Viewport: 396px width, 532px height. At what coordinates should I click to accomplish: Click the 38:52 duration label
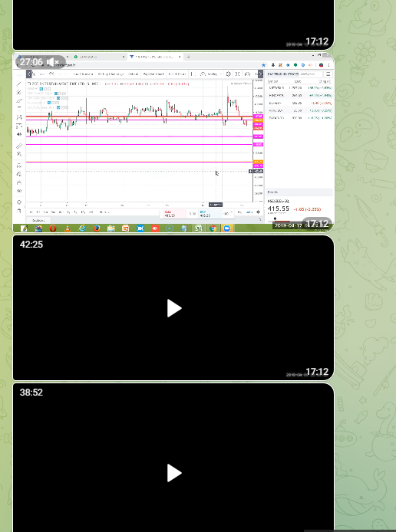click(x=31, y=392)
